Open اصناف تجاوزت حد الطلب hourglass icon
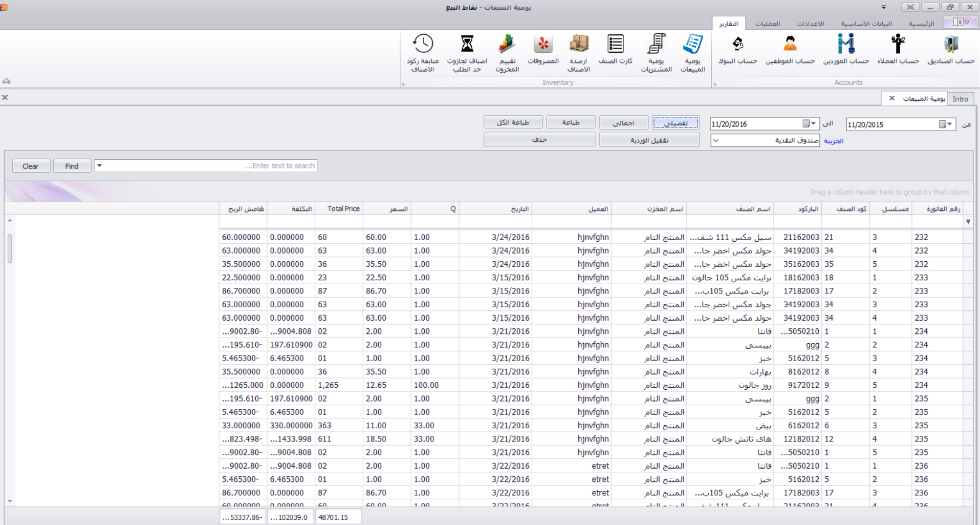Screen dimensions: 980x525 467,52
